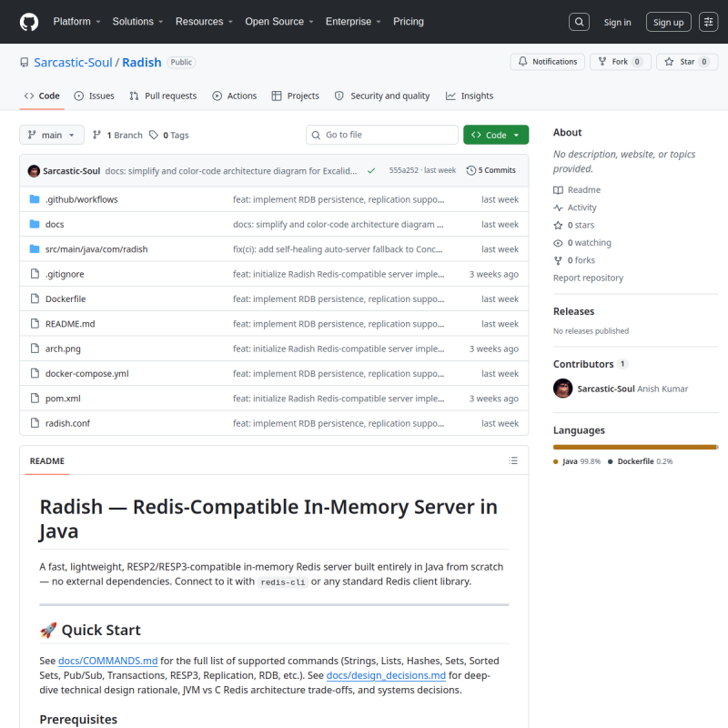Open the docs/design_decisions.md link
The image size is (728, 728).
tap(386, 675)
